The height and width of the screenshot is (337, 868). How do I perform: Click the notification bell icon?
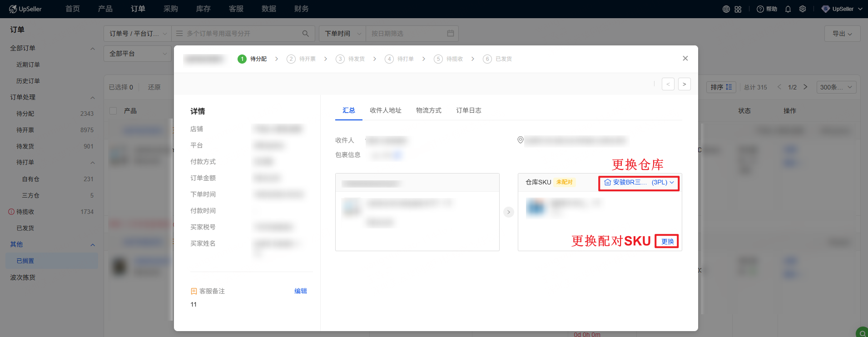[x=788, y=9]
